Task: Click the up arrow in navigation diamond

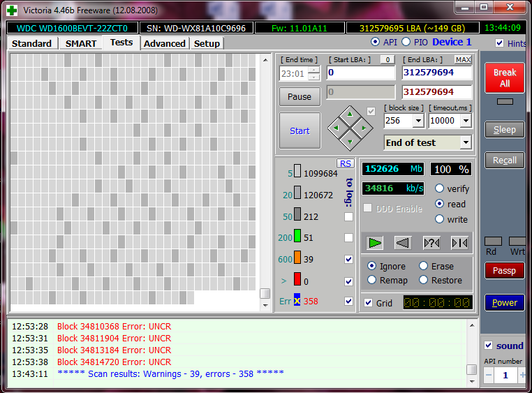Action: (350, 114)
